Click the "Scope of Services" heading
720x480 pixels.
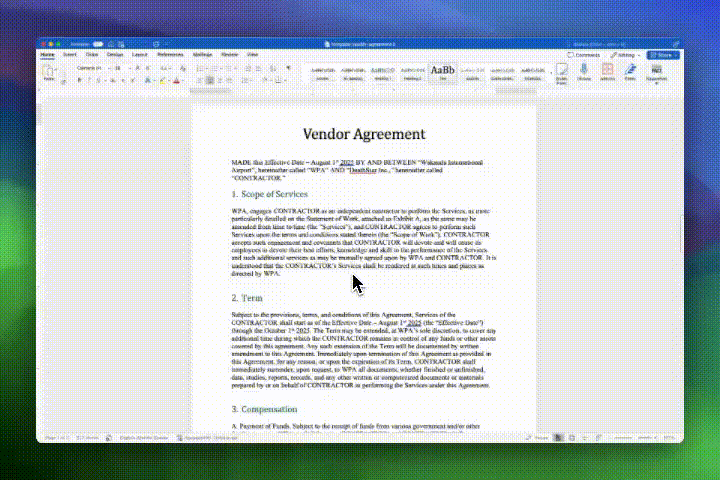[274, 194]
